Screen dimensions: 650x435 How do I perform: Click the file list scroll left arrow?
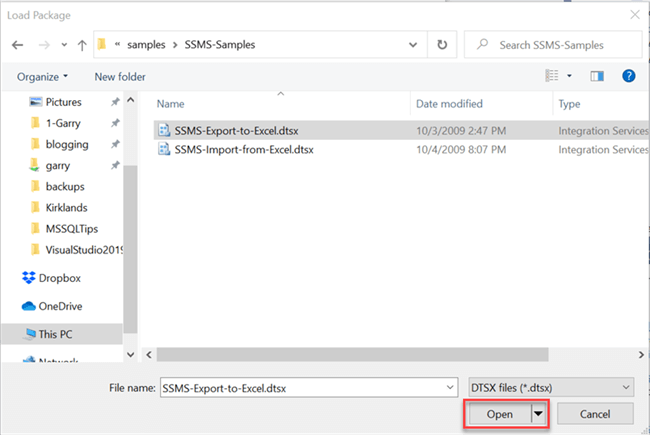149,355
